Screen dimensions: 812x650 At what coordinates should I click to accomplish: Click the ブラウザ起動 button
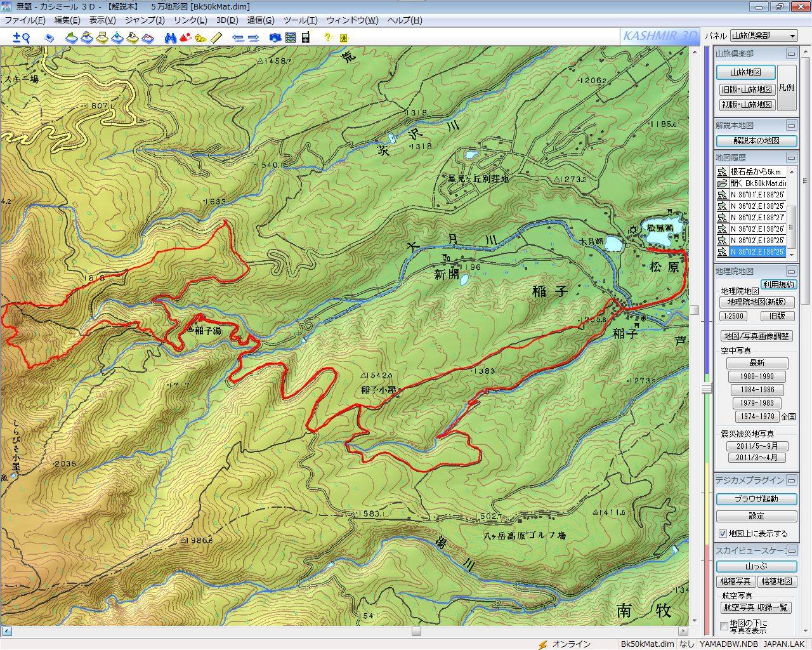click(x=756, y=499)
